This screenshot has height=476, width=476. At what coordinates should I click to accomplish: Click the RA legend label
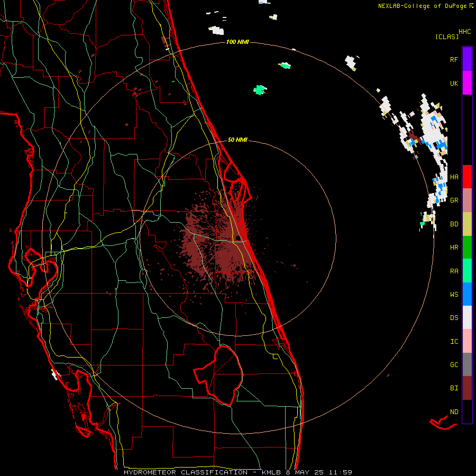point(454,271)
